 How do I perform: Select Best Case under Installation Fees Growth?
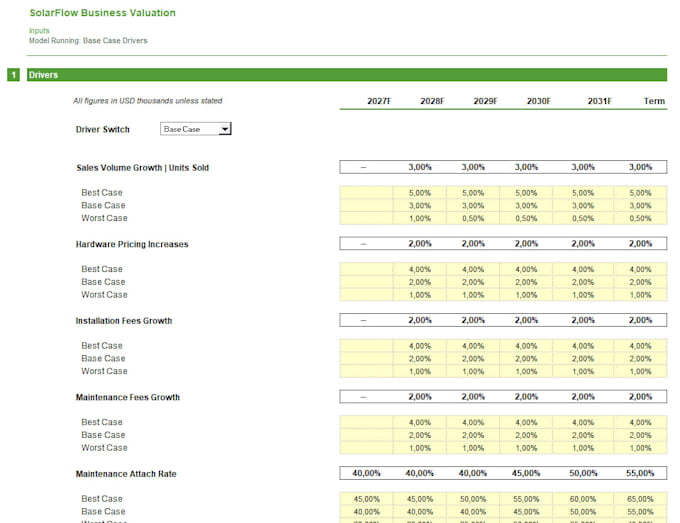(x=102, y=346)
